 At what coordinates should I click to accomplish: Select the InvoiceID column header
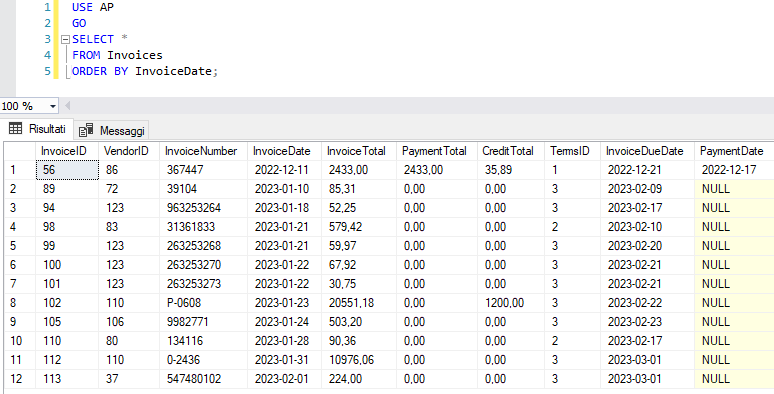67,151
